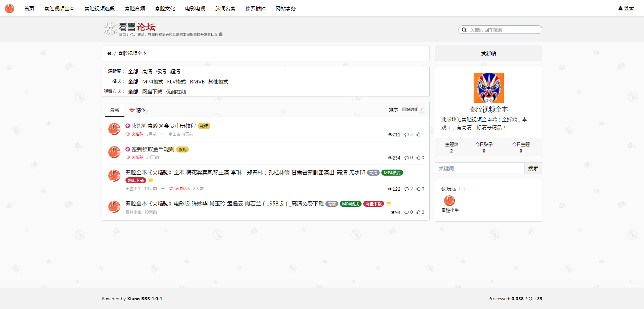Screen dimensions: 644x309
Task: Click the 搜索 button in sidebar
Action: coord(533,168)
